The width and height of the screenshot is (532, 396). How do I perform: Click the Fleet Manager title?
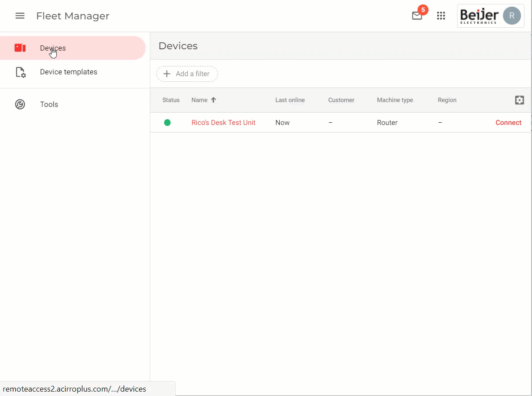[x=73, y=16]
